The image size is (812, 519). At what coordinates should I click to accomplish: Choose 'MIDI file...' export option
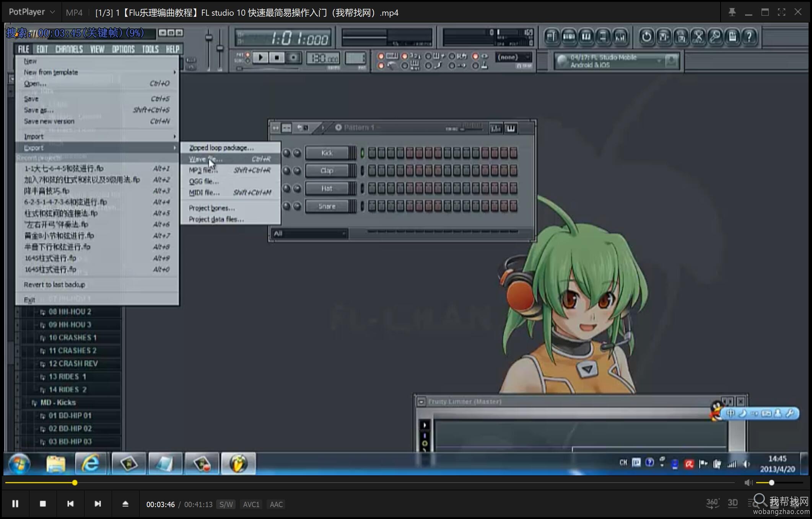pyautogui.click(x=231, y=193)
